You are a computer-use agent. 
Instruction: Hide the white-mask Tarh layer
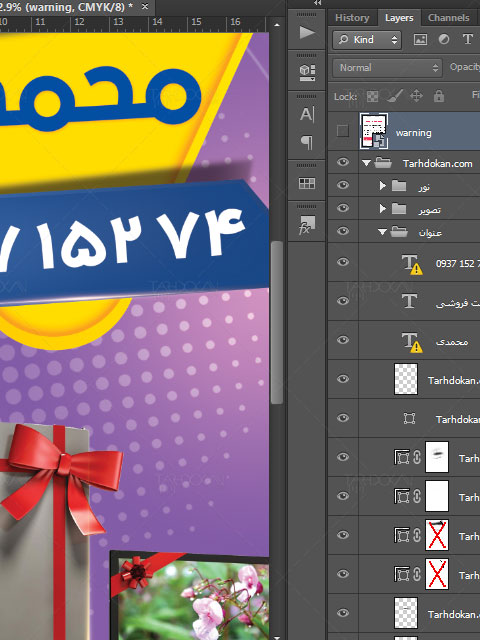(x=343, y=496)
